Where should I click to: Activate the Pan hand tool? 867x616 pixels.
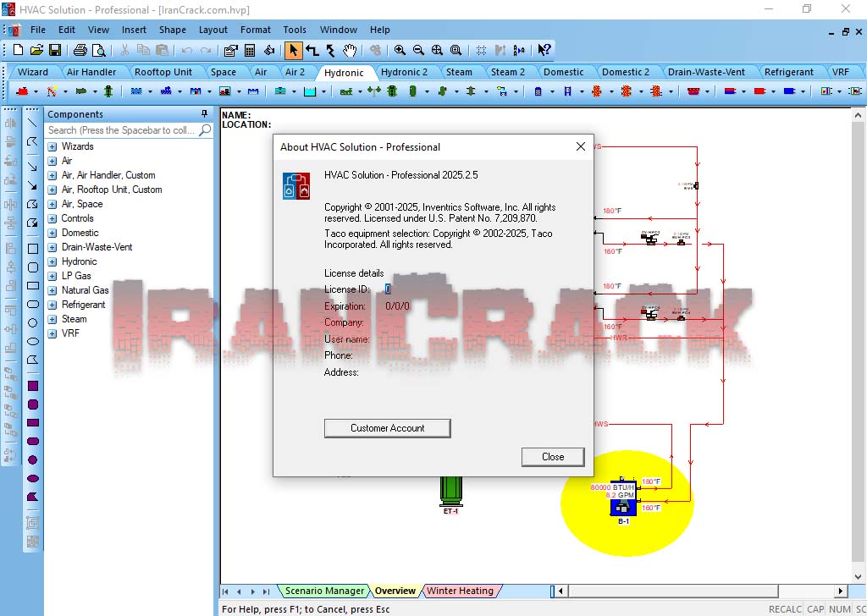click(351, 50)
